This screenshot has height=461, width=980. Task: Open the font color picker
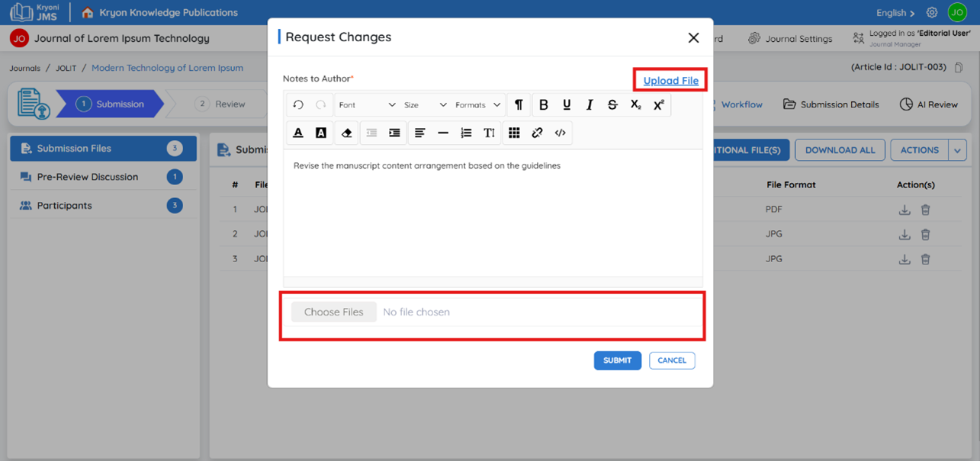pyautogui.click(x=298, y=133)
